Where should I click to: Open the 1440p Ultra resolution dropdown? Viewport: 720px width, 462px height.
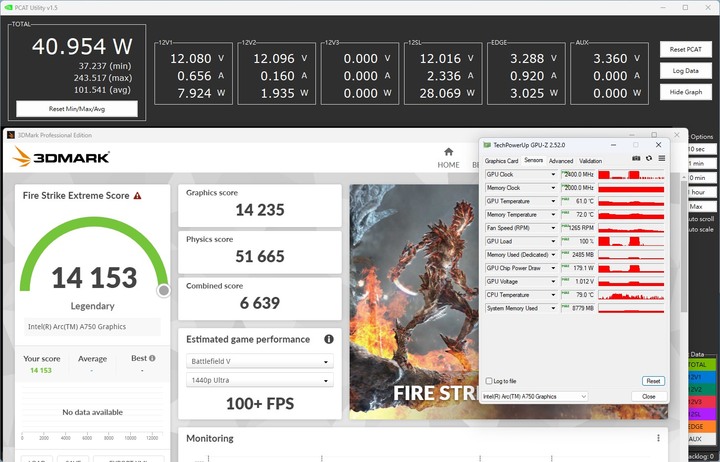260,380
